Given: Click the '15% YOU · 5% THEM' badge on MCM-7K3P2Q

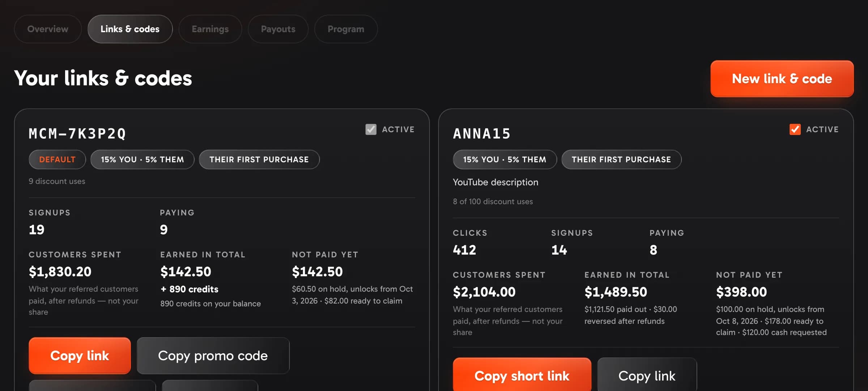Looking at the screenshot, I should 142,159.
